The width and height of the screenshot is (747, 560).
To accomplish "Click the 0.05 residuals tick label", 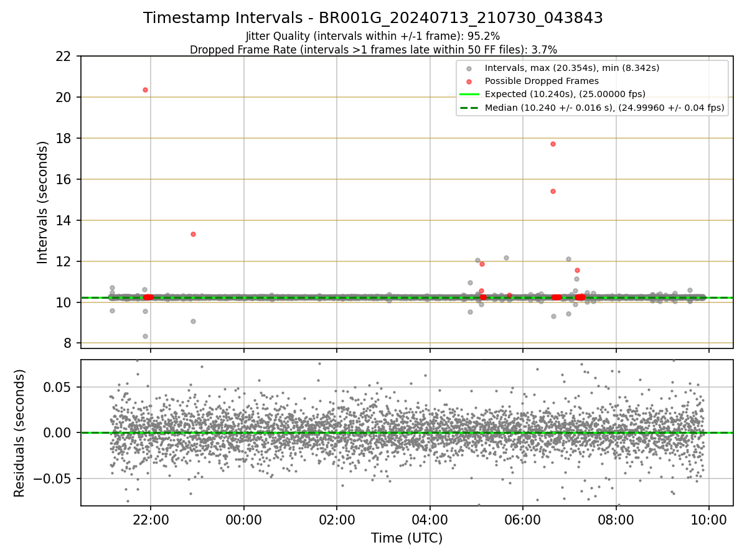I will point(59,387).
